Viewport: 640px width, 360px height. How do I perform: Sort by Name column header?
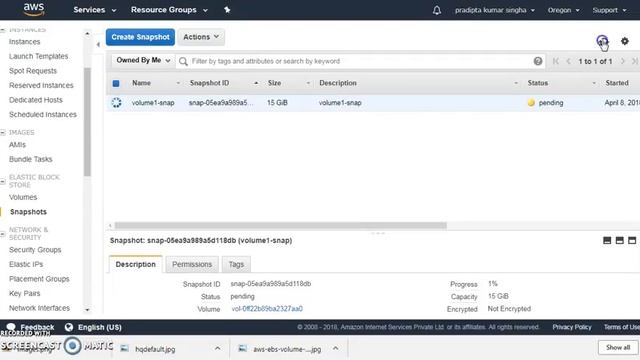141,83
